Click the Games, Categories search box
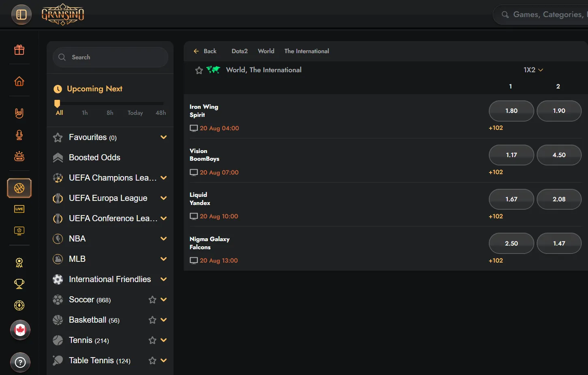The image size is (588, 375). pos(541,15)
